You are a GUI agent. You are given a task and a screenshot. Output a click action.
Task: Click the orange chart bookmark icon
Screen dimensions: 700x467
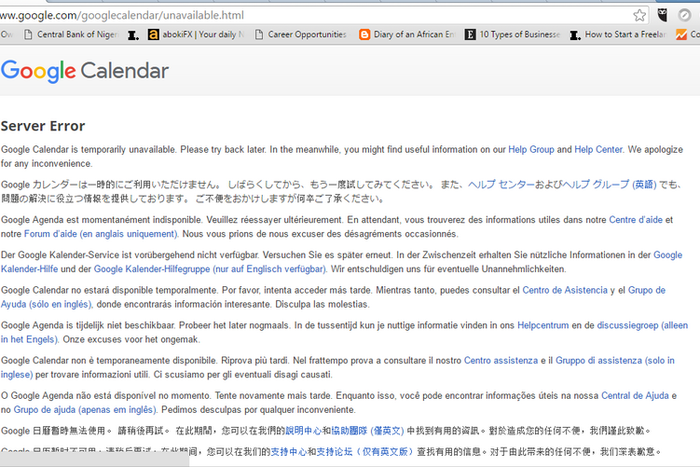pos(681,34)
